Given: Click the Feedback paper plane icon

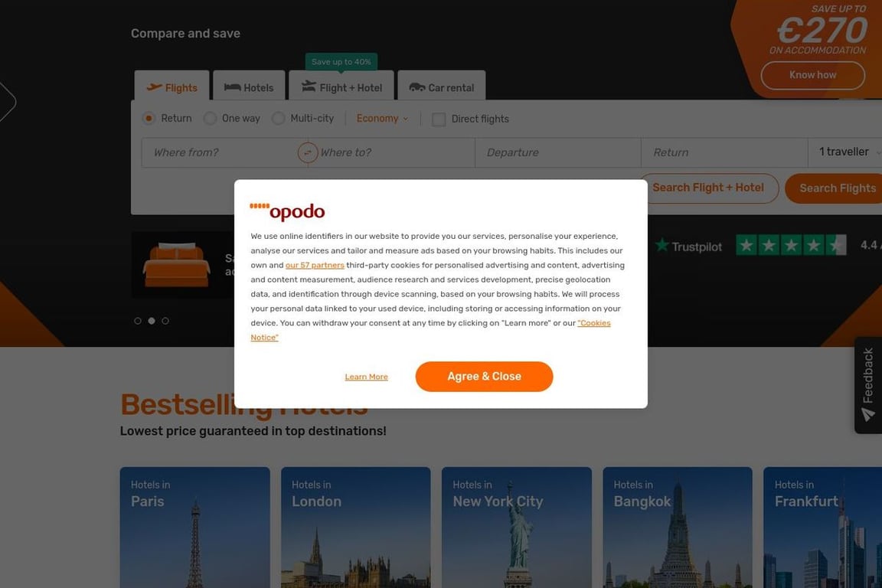Looking at the screenshot, I should click(x=868, y=415).
